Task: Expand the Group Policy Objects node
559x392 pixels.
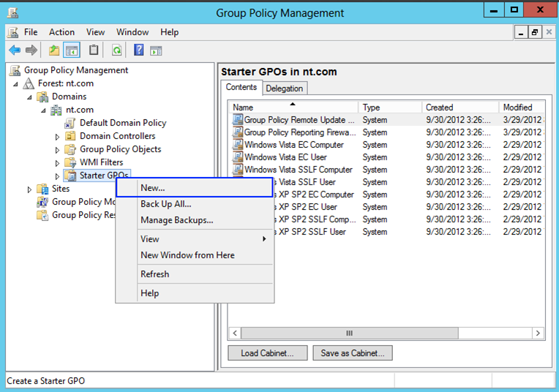Action: (x=57, y=150)
